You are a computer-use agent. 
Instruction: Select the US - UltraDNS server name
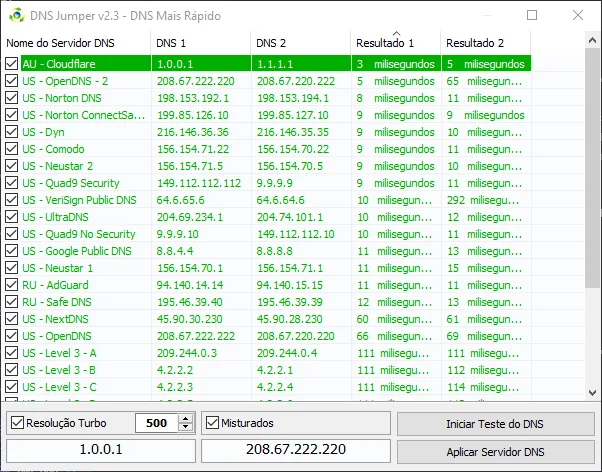pos(55,217)
